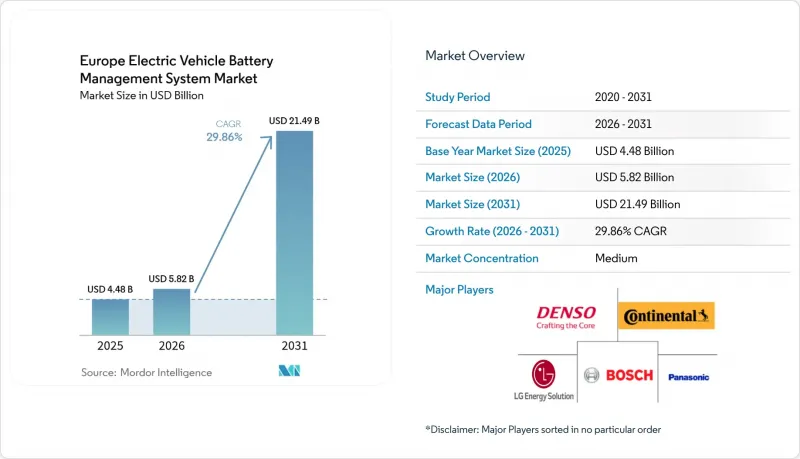This screenshot has width=800, height=459.
Task: Click the 2025 axis label
Action: [x=110, y=346]
